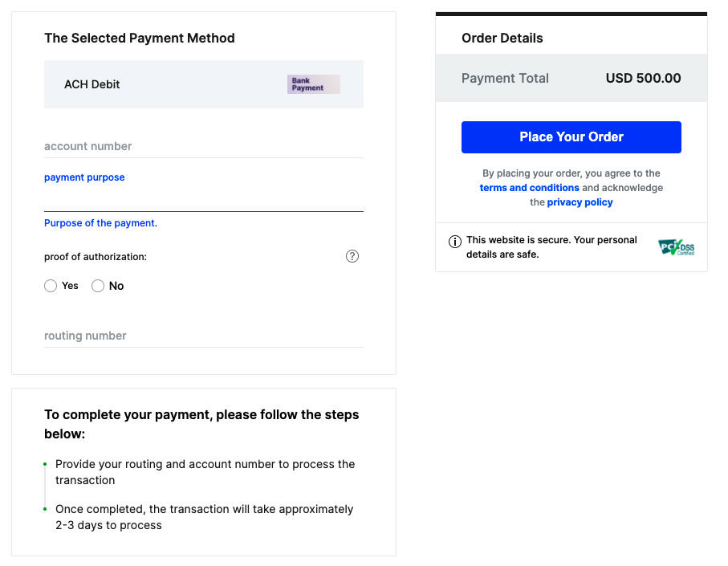728x566 pixels.
Task: Click the PCI DSS Certified logo
Action: tap(676, 247)
